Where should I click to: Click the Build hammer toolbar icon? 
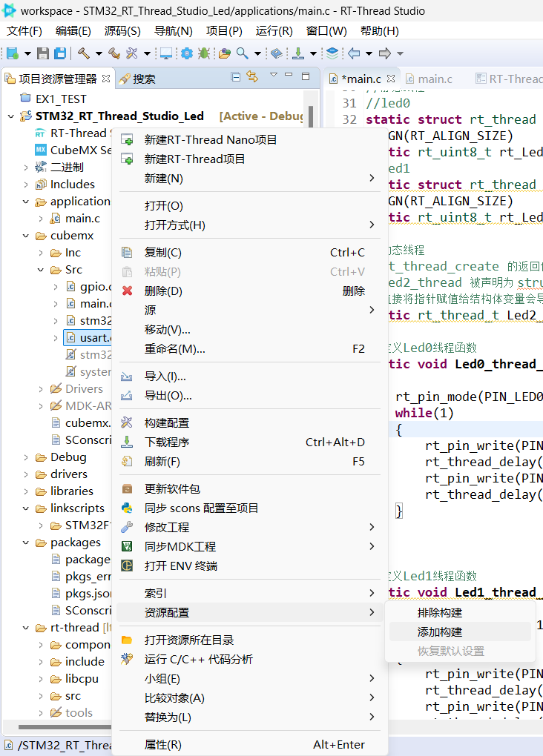84,53
